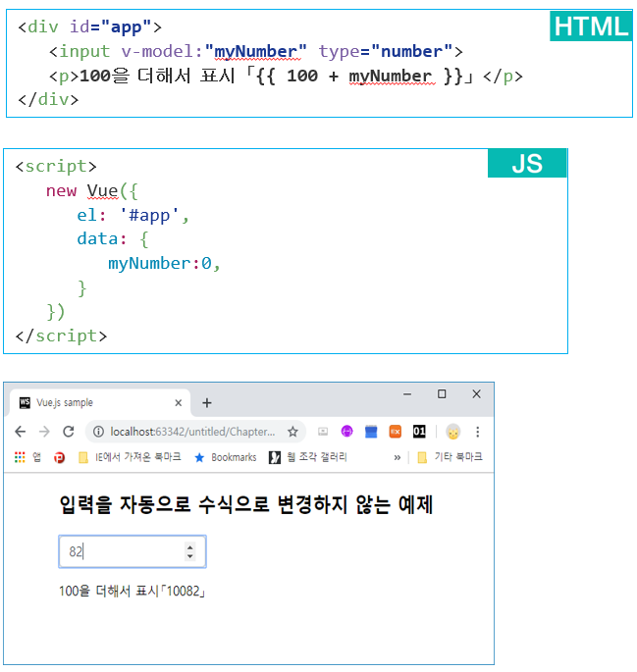Open the red P bookmark icon
The width and height of the screenshot is (637, 672).
tap(59, 458)
